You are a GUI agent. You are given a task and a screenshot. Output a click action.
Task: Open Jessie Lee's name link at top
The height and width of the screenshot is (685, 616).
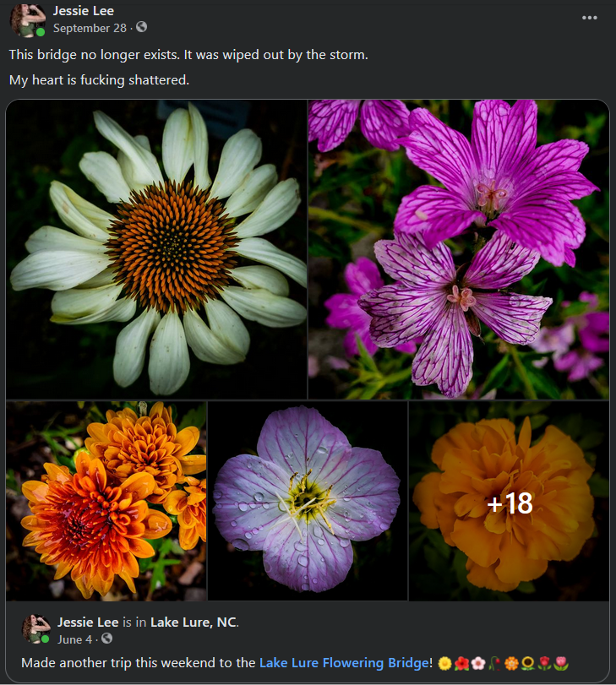84,10
